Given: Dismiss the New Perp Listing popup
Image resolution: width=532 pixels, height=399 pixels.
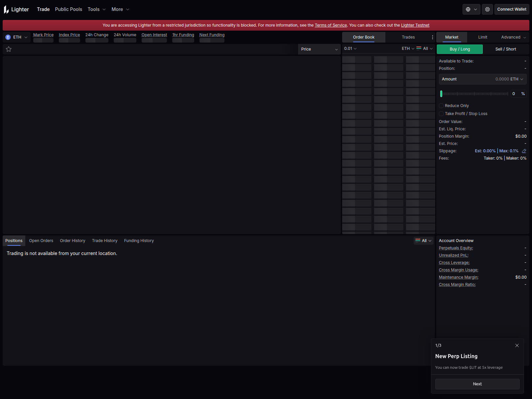Looking at the screenshot, I should coord(517,345).
